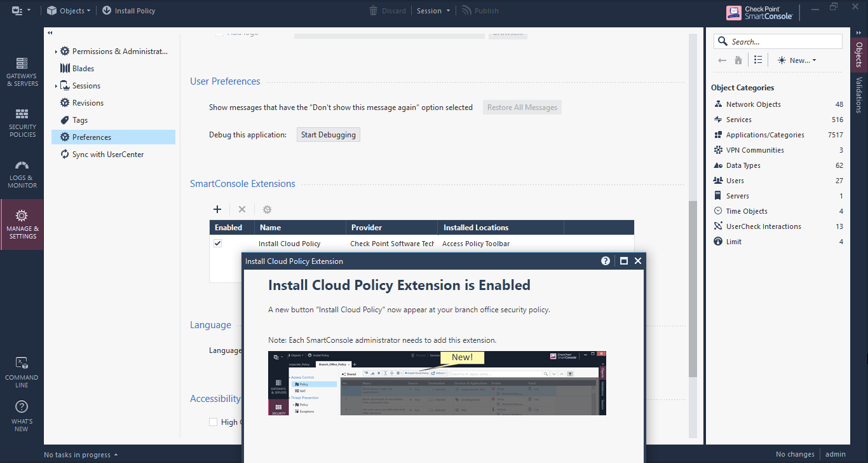Open the New object dropdown
The height and width of the screenshot is (463, 868).
[797, 60]
